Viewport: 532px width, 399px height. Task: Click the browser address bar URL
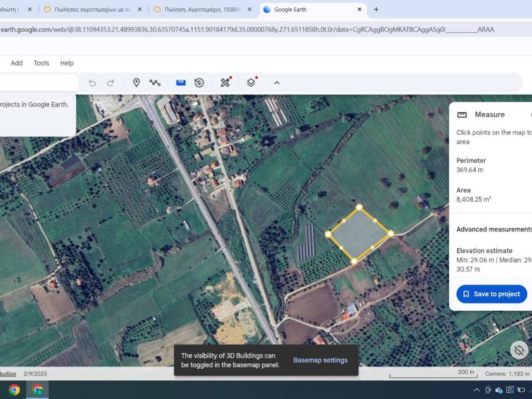249,30
